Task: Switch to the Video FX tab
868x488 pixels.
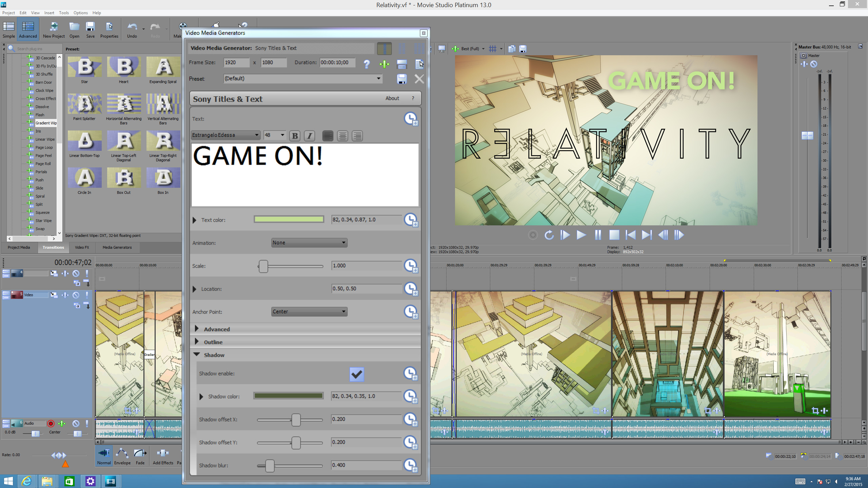Action: point(82,247)
